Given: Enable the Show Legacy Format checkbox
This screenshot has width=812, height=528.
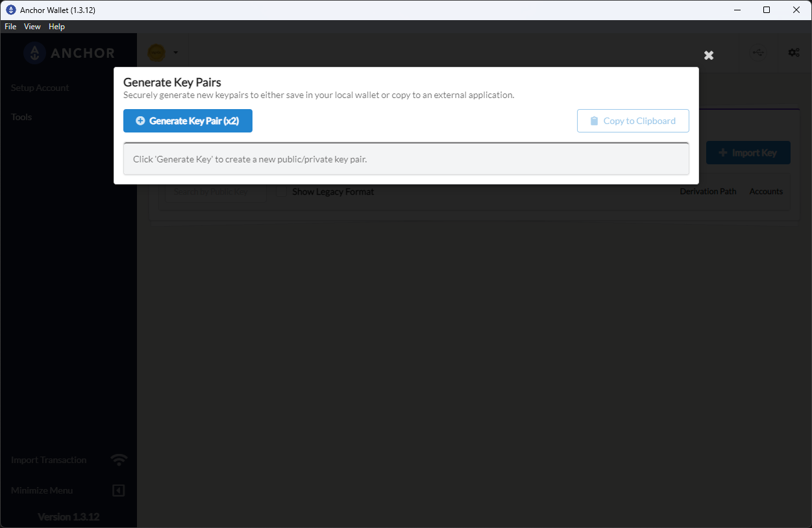Looking at the screenshot, I should point(282,192).
